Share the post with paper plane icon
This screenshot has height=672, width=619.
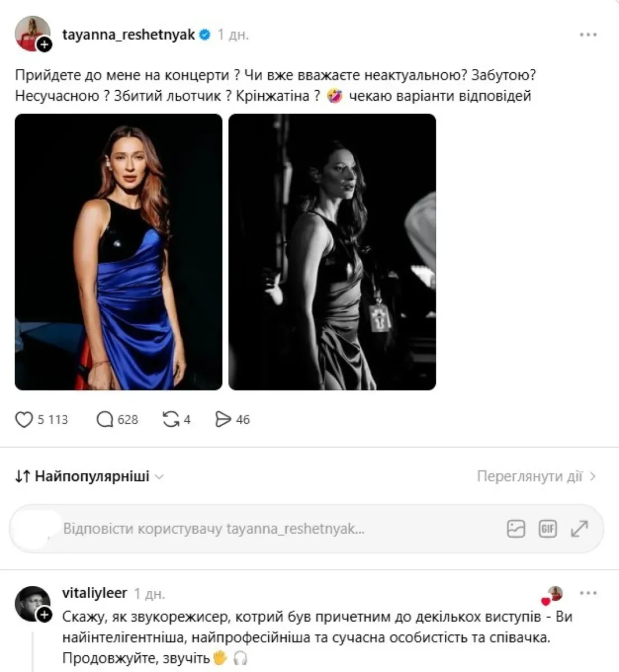pos(223,419)
